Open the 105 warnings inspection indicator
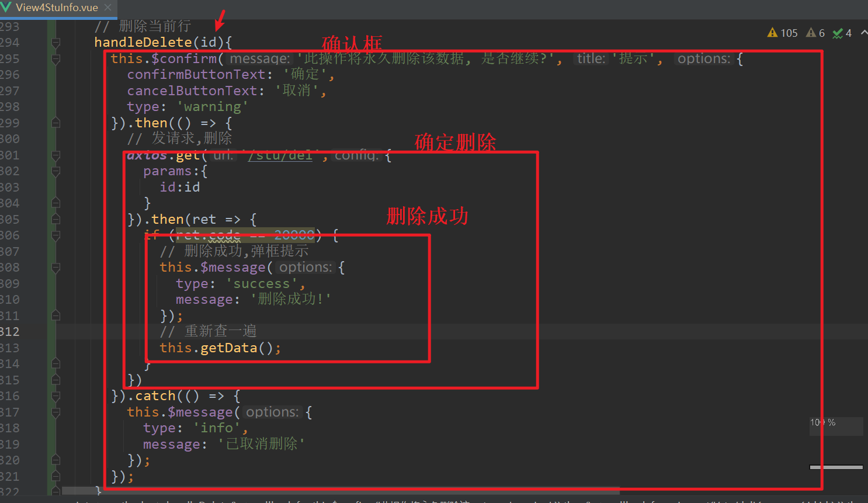 783,33
